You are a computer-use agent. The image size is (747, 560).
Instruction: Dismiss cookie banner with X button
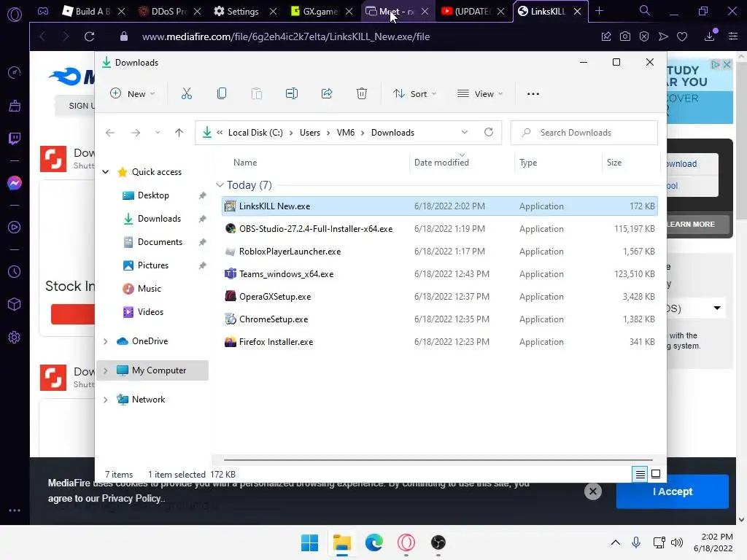(x=592, y=491)
